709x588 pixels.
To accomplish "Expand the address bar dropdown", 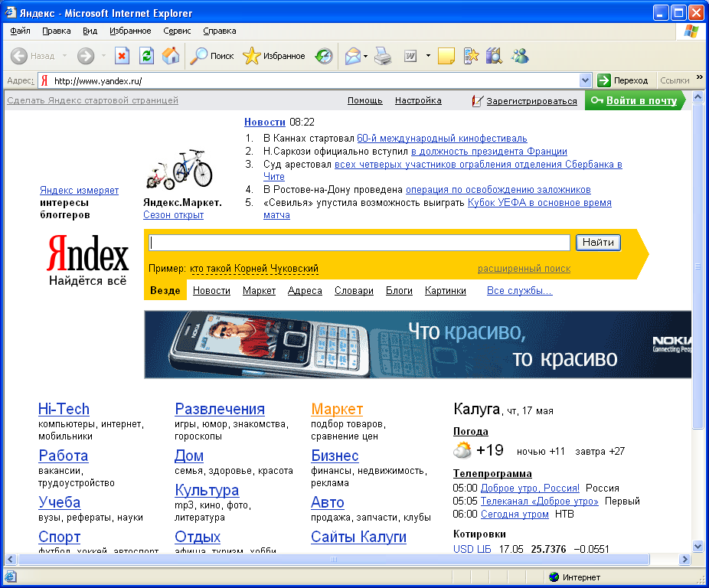I will (585, 80).
